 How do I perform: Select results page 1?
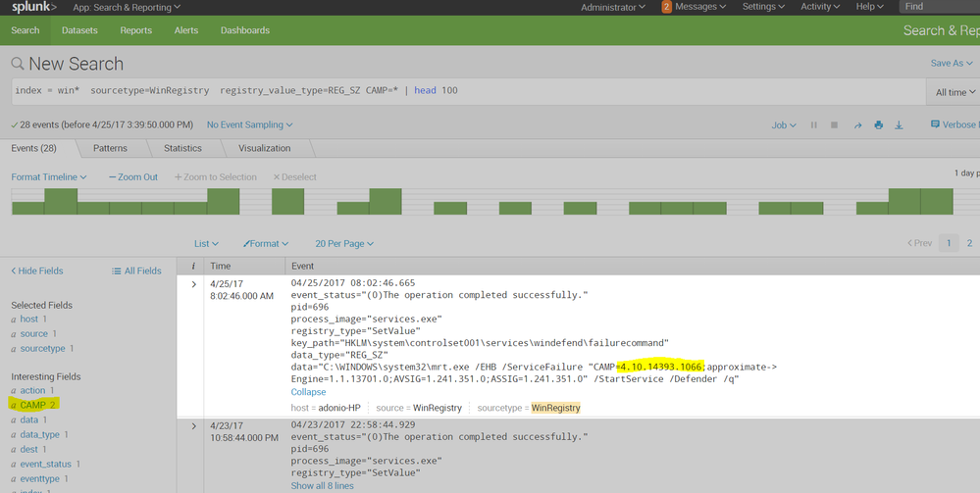point(949,243)
